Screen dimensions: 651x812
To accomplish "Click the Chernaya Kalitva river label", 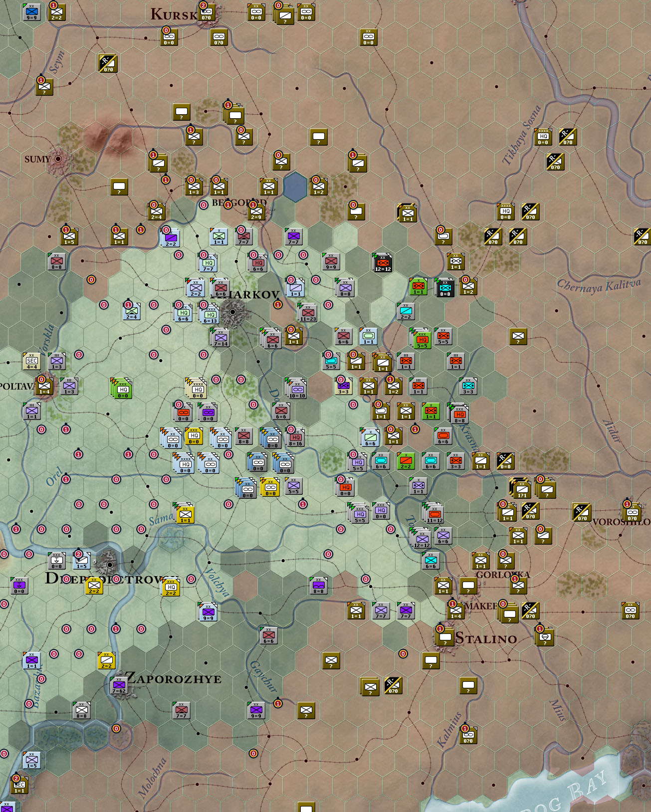I will 599,286.
